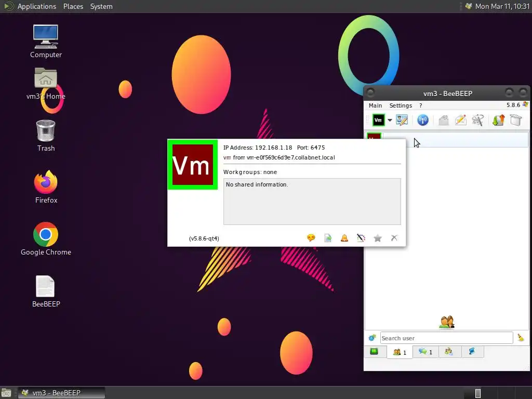Click the vm3's Home folder icon
532x399 pixels.
(46, 84)
